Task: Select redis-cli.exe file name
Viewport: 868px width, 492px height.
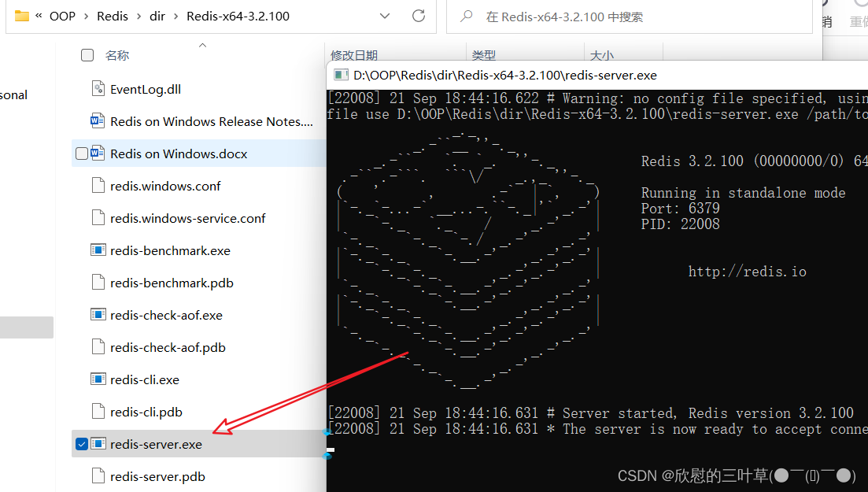Action: [x=145, y=379]
